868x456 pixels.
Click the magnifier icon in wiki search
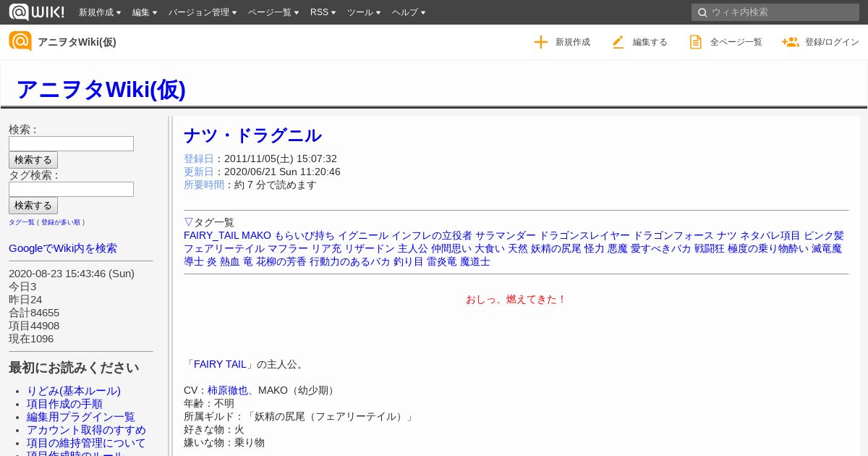(x=702, y=12)
